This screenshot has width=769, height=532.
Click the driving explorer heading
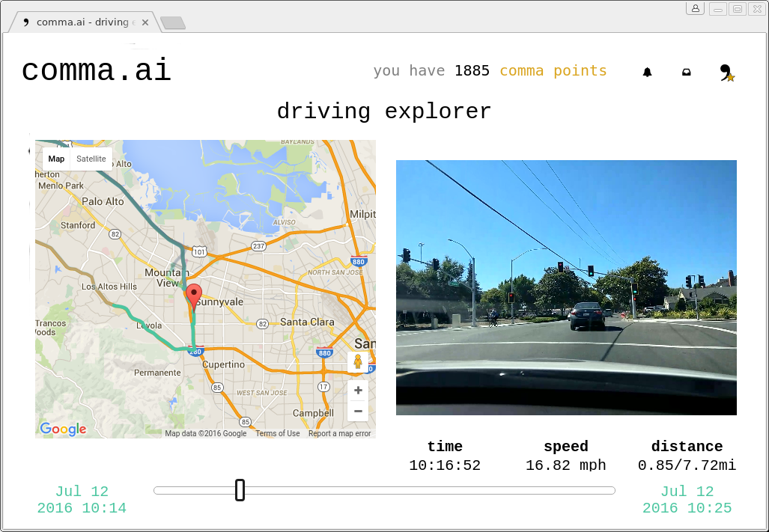tap(384, 111)
